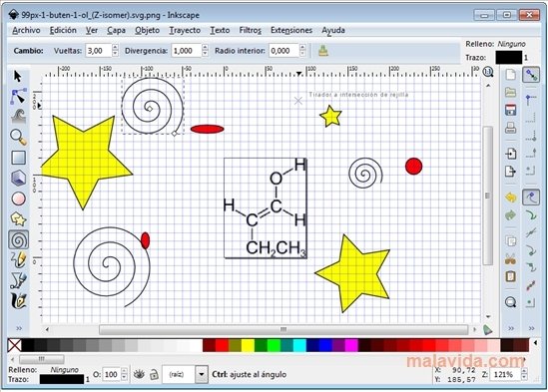This screenshot has width=548, height=392.
Task: Select the 3D box tool
Action: coord(19,178)
